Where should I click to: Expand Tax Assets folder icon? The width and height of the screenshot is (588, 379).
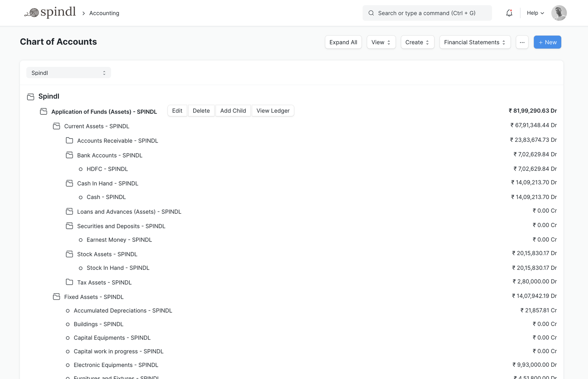pyautogui.click(x=69, y=282)
